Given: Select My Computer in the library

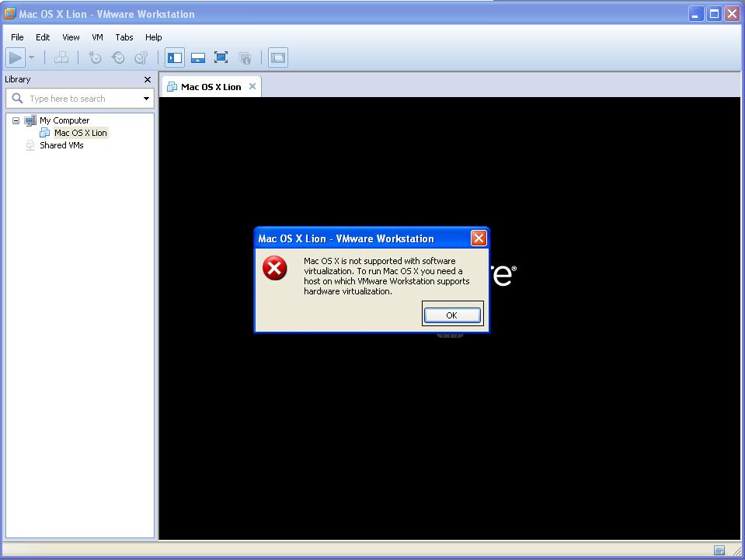Looking at the screenshot, I should (64, 120).
